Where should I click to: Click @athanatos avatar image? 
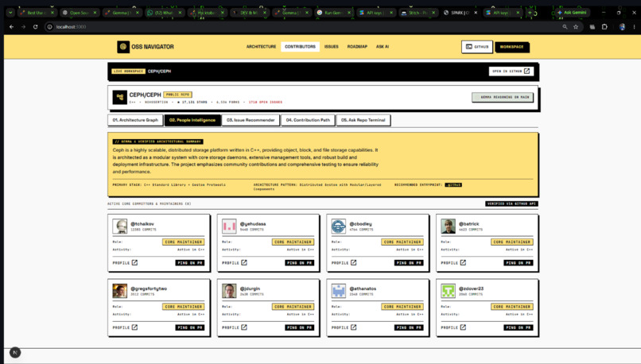point(339,291)
